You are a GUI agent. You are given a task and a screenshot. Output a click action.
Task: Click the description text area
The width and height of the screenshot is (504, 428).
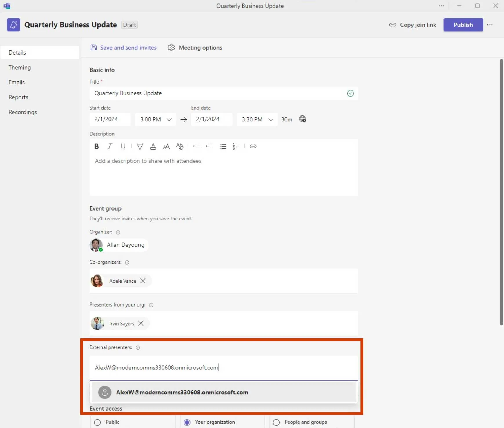coord(224,174)
